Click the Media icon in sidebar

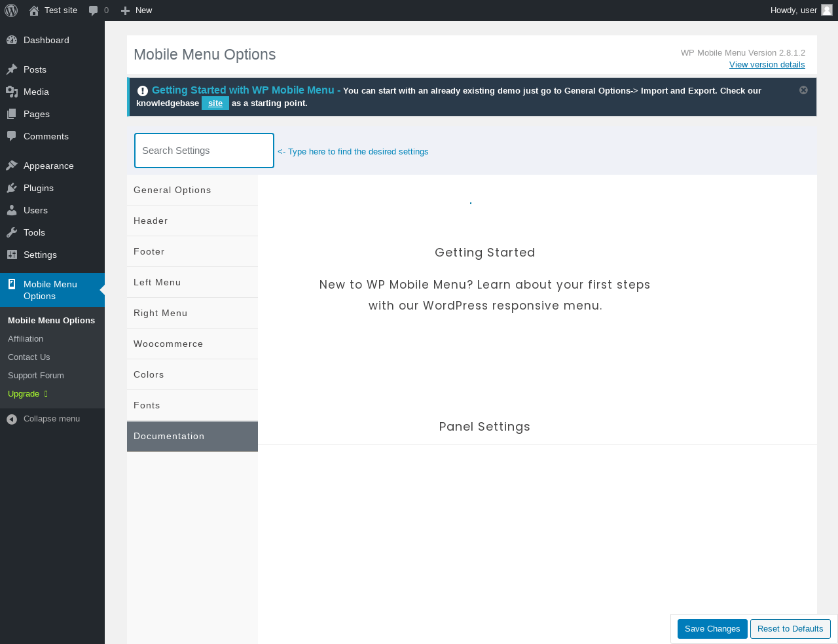[x=12, y=92]
